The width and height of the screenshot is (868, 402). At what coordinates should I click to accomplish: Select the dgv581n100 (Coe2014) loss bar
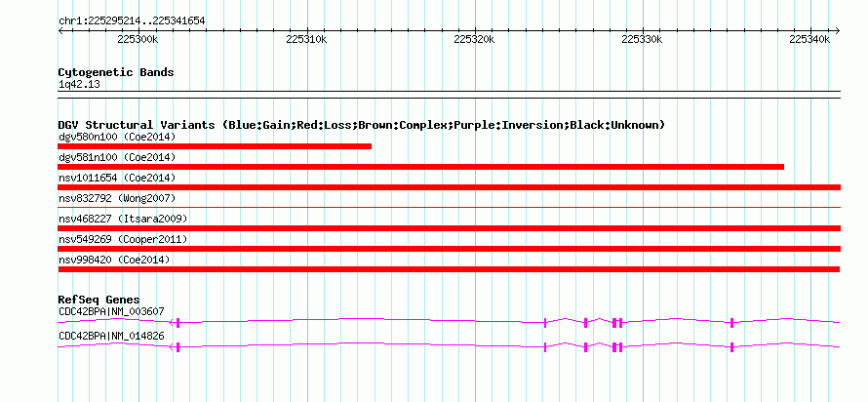420,167
